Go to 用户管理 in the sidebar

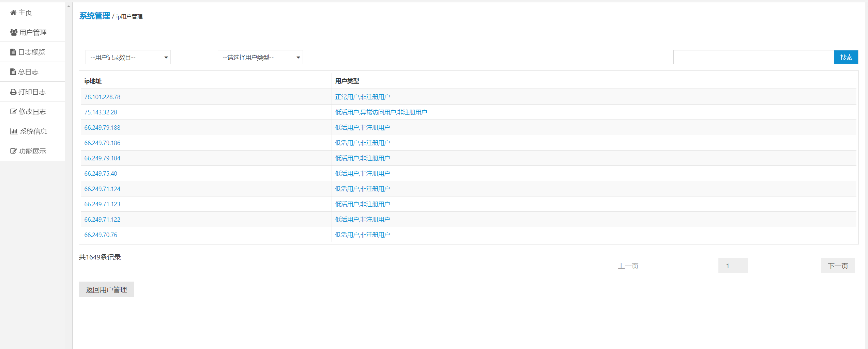[x=32, y=32]
